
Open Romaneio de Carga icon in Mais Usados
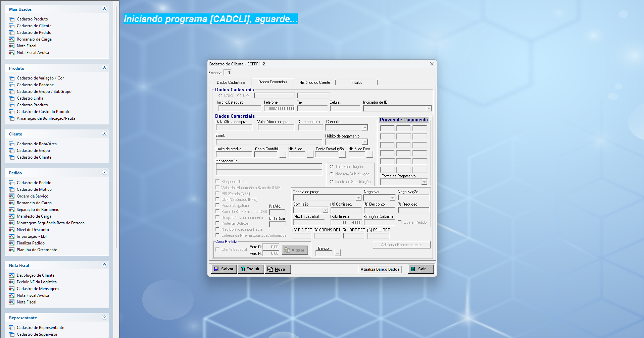click(x=12, y=39)
